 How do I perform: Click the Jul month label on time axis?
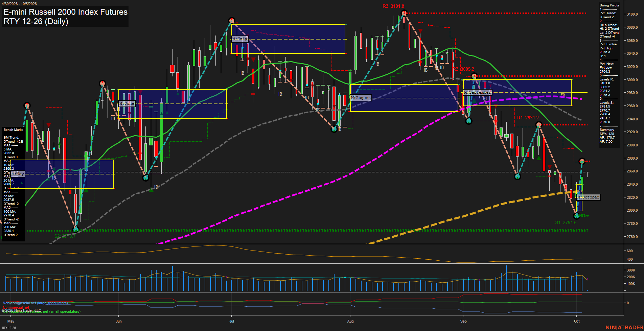point(232,321)
